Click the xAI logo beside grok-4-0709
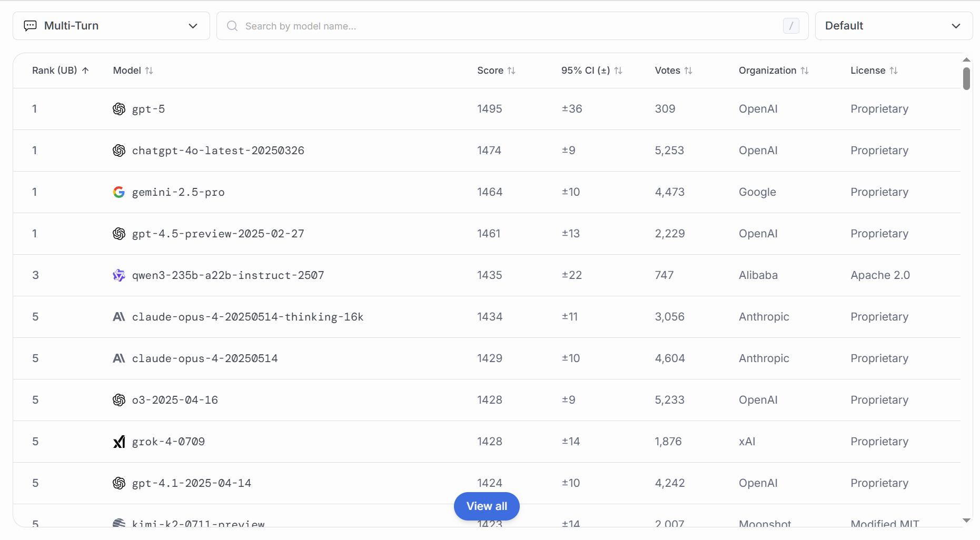Image resolution: width=980 pixels, height=540 pixels. [119, 442]
